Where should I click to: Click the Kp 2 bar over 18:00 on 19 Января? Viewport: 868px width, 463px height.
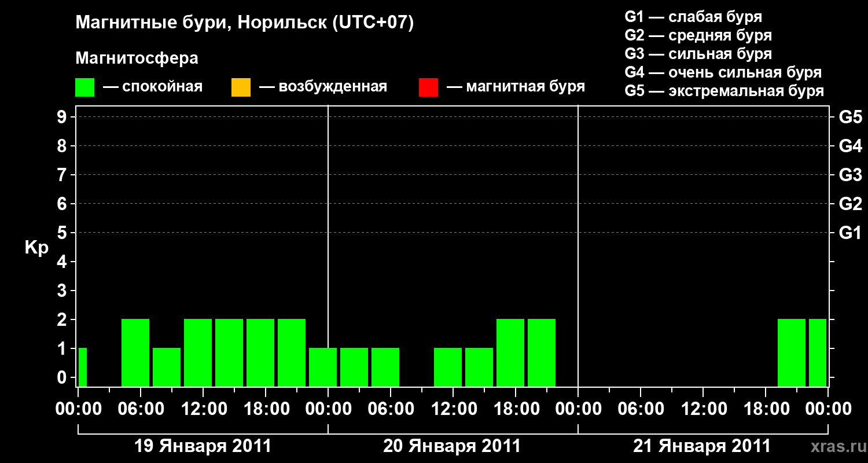tap(260, 352)
